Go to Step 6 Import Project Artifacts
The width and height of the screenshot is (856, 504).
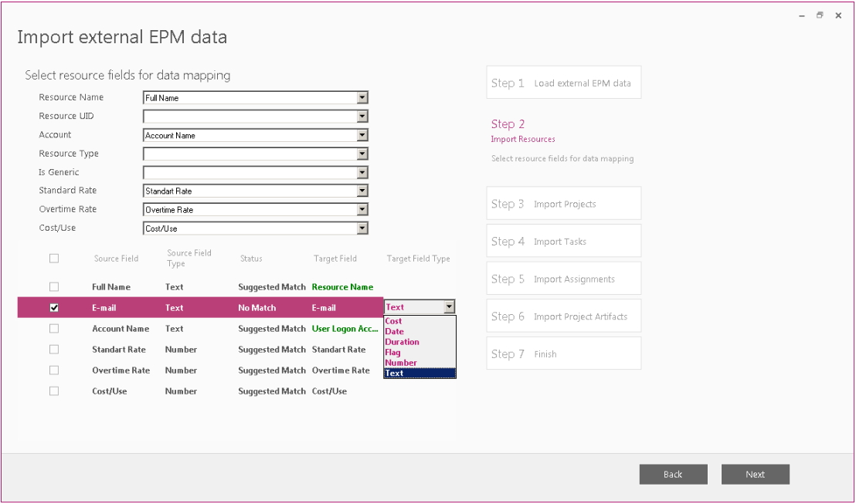564,316
